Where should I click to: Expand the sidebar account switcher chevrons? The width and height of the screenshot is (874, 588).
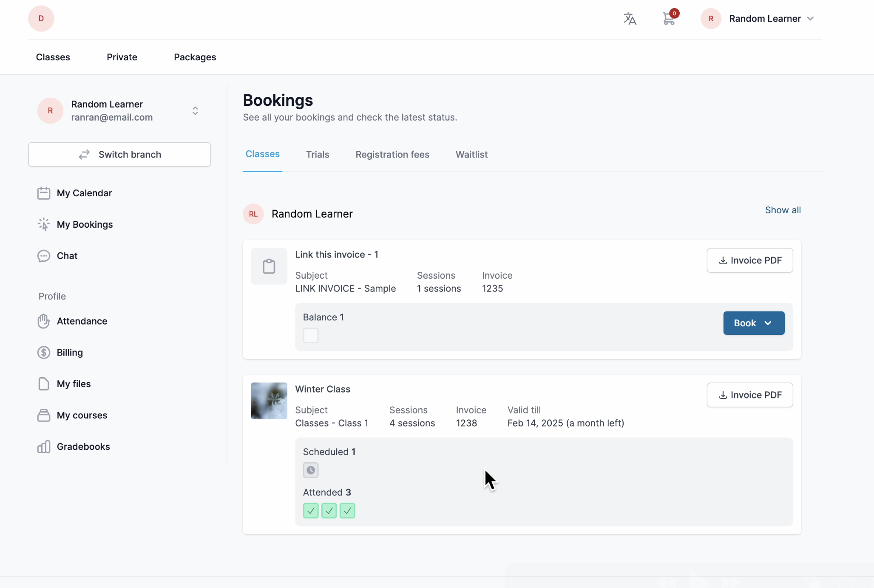coord(195,111)
